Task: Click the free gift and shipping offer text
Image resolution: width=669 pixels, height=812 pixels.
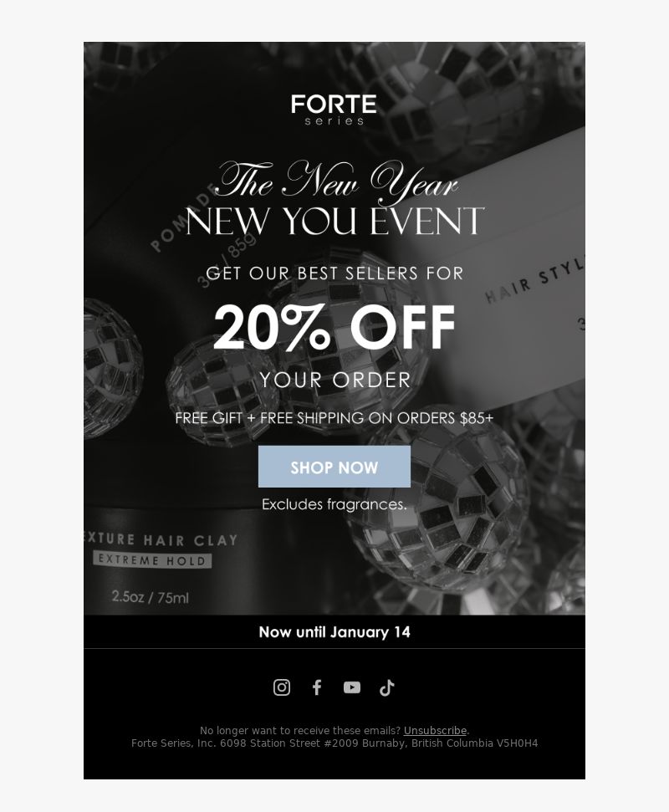Action: click(334, 418)
